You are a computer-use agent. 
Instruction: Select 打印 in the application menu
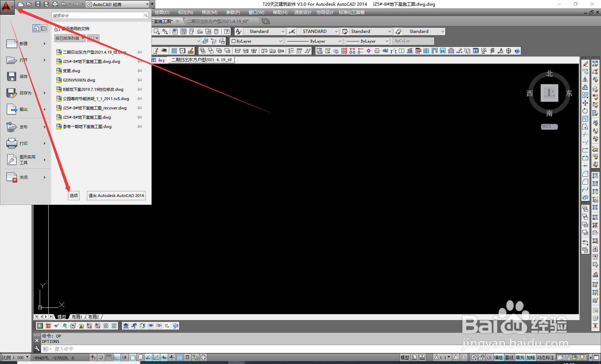(23, 143)
